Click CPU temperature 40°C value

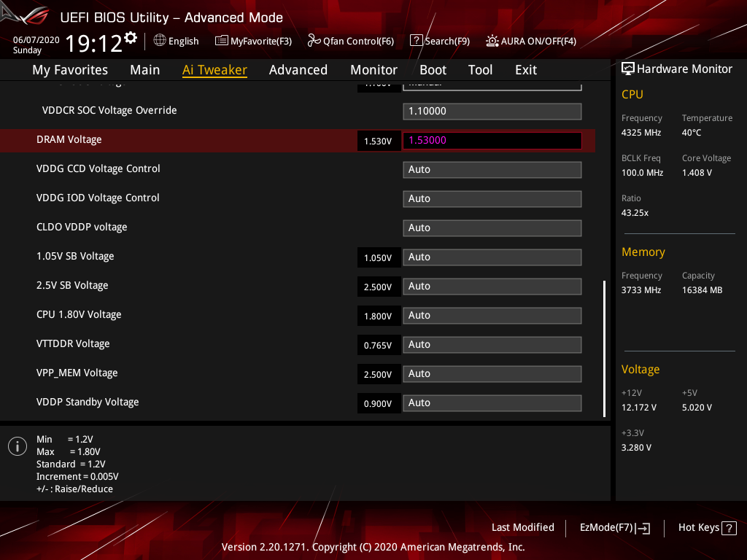point(692,133)
